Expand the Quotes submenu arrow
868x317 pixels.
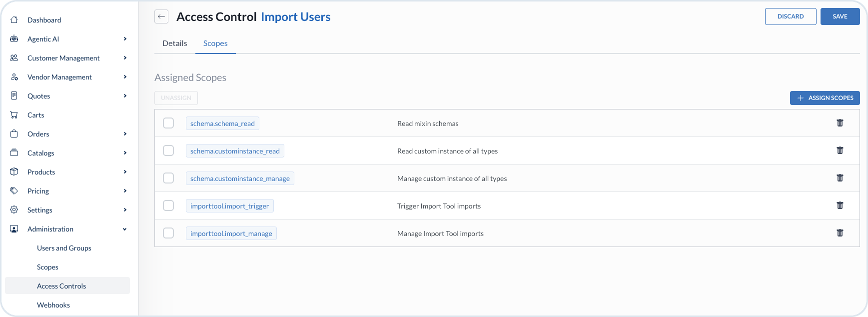click(x=125, y=96)
